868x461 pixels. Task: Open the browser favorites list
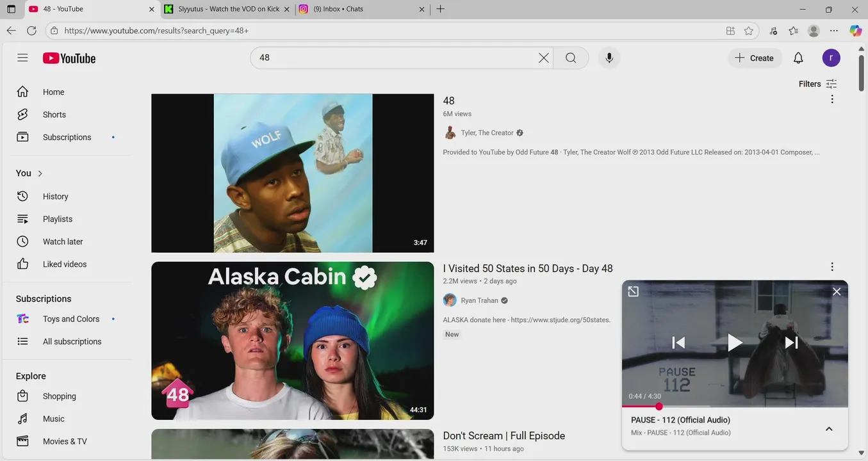point(793,30)
